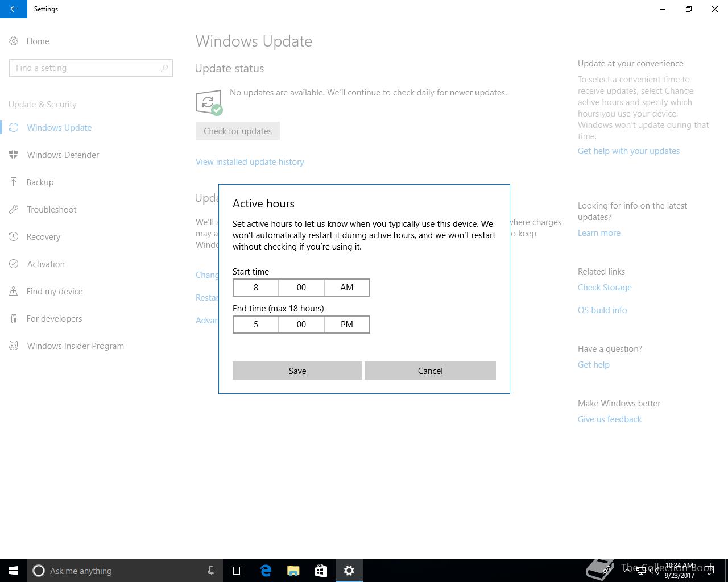Click the Find my device person icon

[x=14, y=291]
